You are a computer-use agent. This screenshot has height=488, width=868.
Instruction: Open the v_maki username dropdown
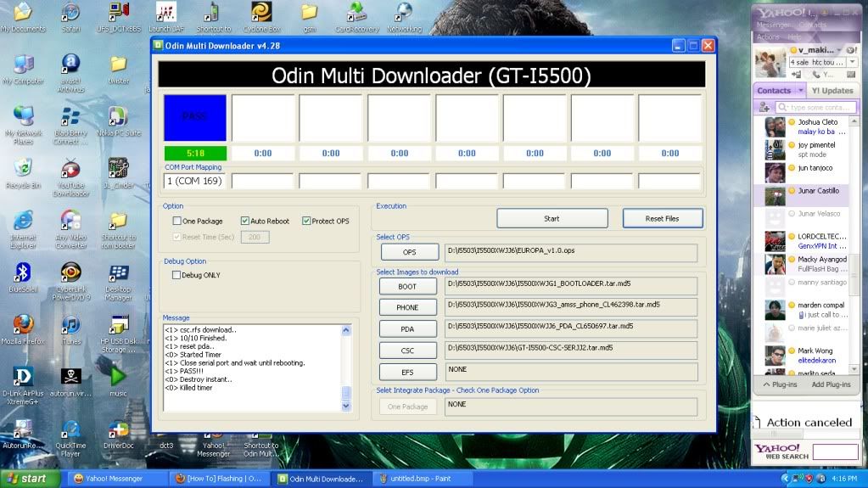click(839, 50)
